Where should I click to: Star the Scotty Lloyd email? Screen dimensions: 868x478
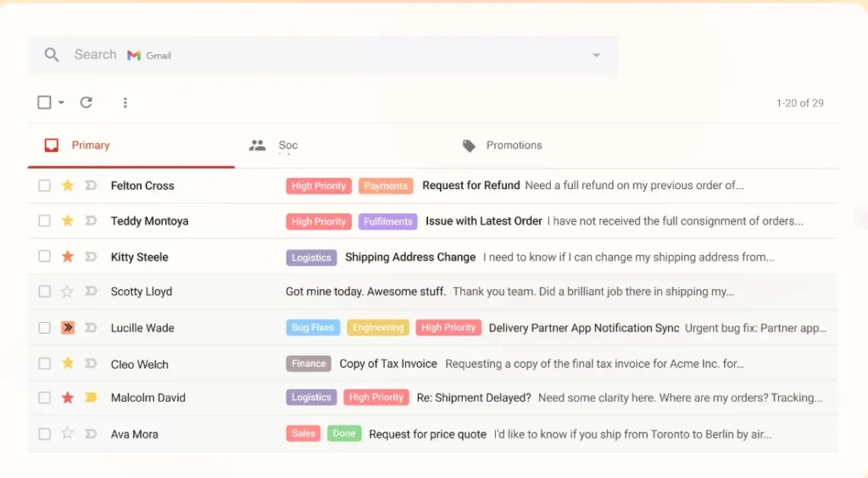tap(68, 292)
